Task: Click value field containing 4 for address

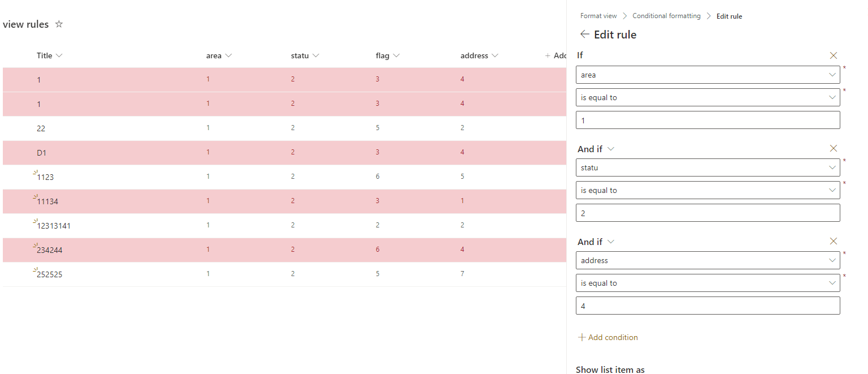Action: (708, 306)
